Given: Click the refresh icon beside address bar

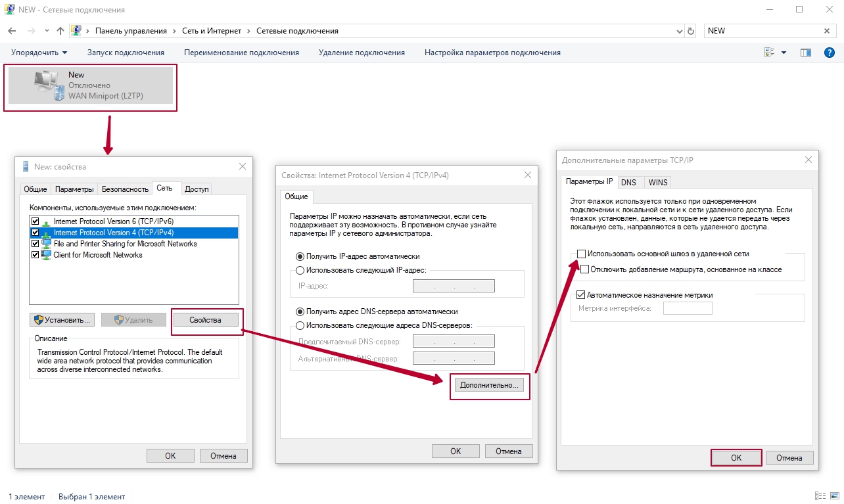Looking at the screenshot, I should pos(690,31).
